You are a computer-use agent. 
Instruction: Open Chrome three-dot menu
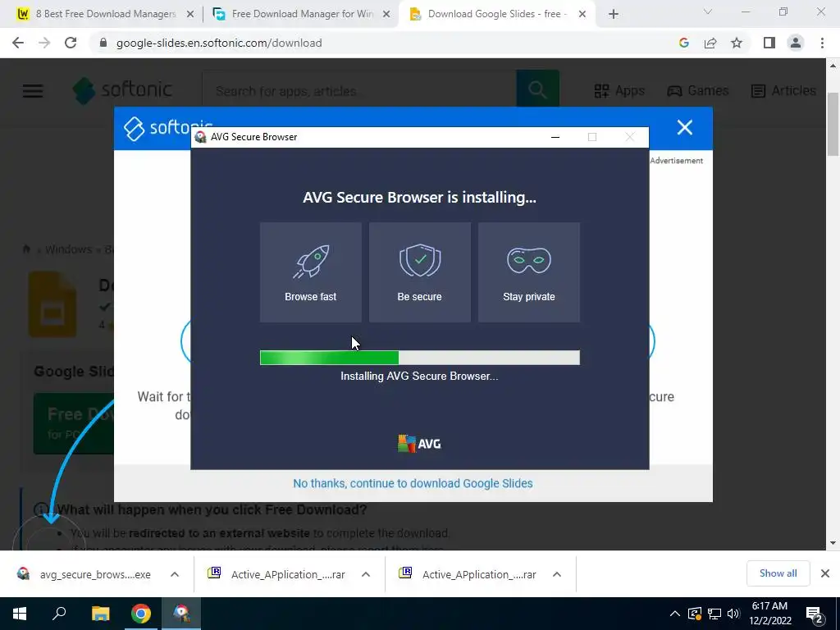pos(822,43)
